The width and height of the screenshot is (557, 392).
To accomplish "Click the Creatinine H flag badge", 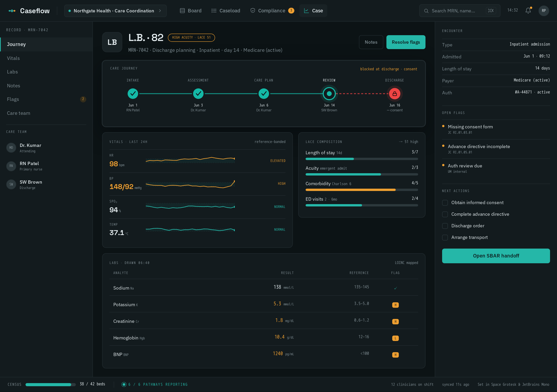I will (396, 322).
